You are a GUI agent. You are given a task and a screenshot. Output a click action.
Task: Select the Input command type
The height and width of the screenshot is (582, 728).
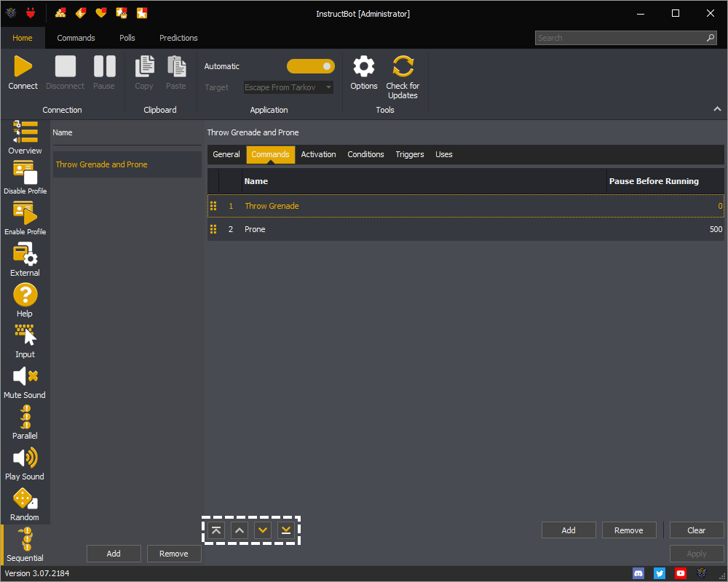[25, 341]
